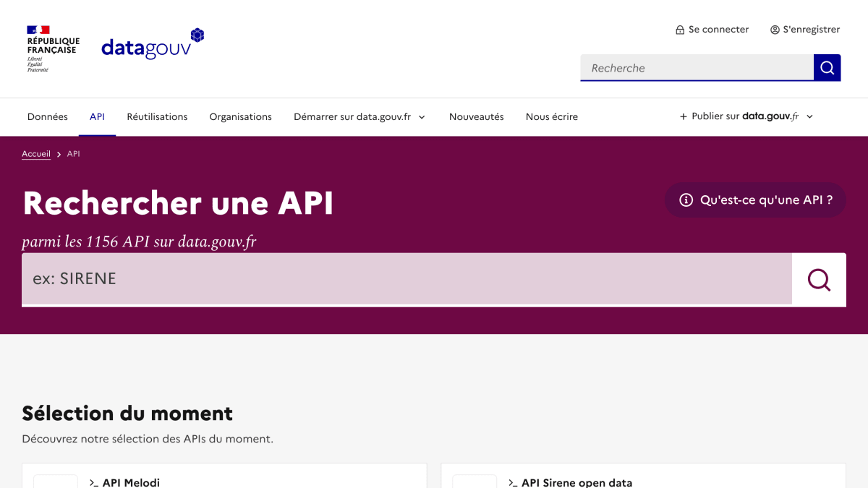
Task: Open the Nouveautés menu item
Action: (477, 116)
